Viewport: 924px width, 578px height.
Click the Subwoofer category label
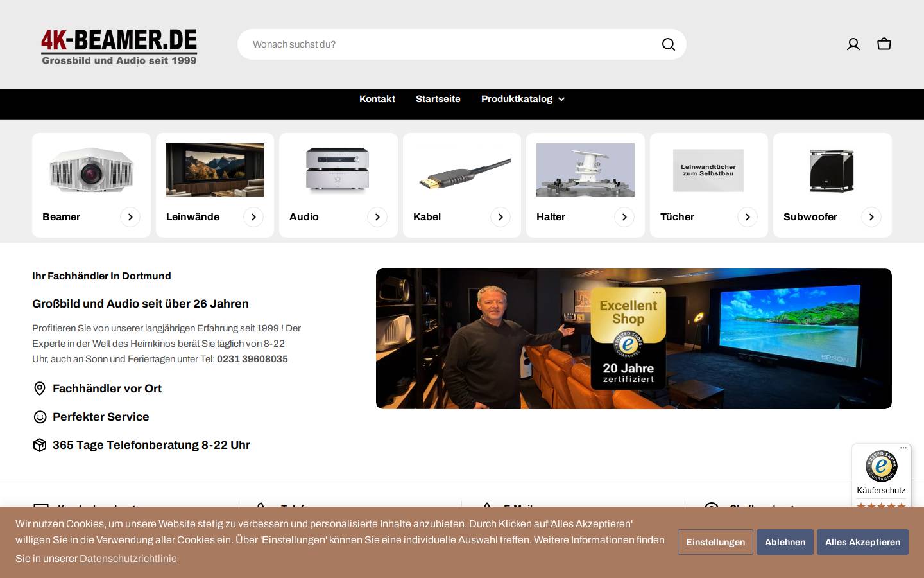click(810, 217)
